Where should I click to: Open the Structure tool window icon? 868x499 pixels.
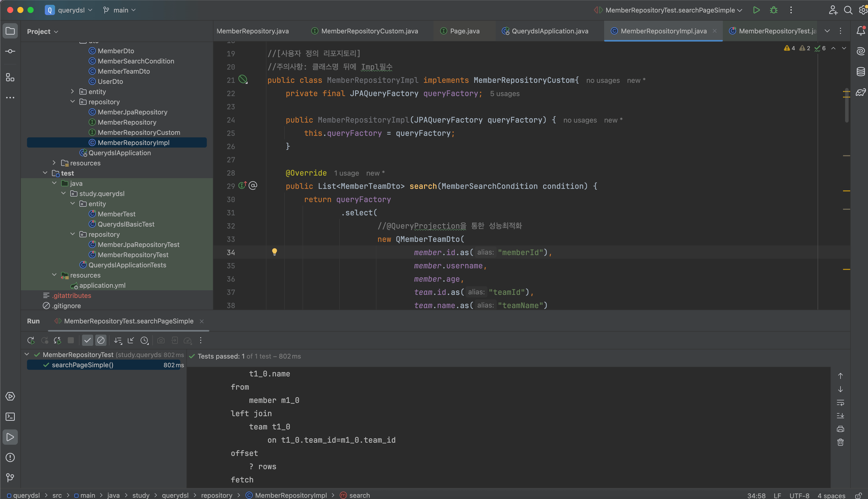tap(10, 78)
